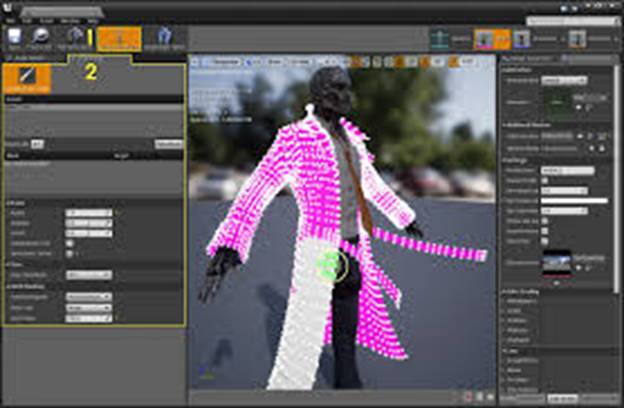Browse to environment cube map asset icon
Image resolution: width=624 pixels, height=408 pixels.
[589, 268]
